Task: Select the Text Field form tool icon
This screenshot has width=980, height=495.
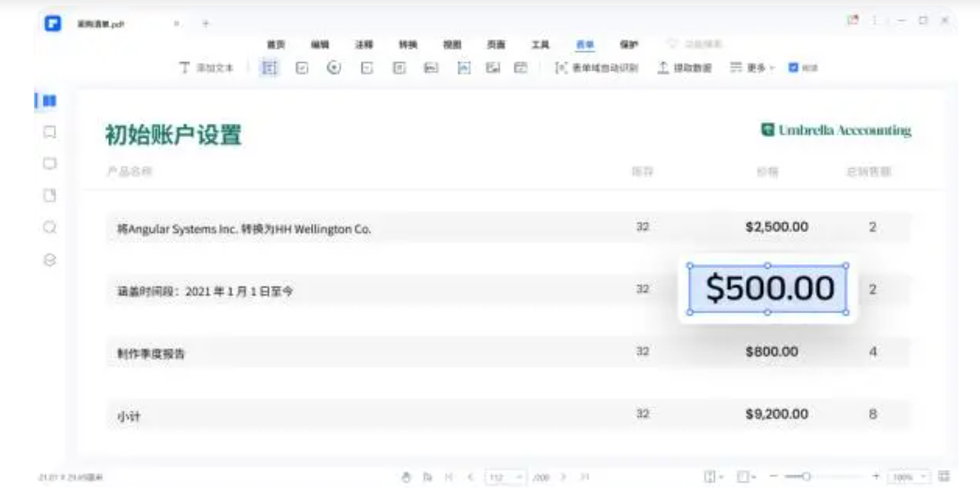Action: pos(270,68)
